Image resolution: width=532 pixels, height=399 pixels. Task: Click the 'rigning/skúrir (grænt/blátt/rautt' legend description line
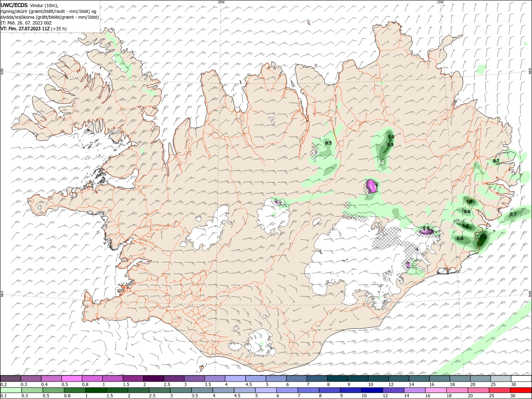tap(49, 11)
